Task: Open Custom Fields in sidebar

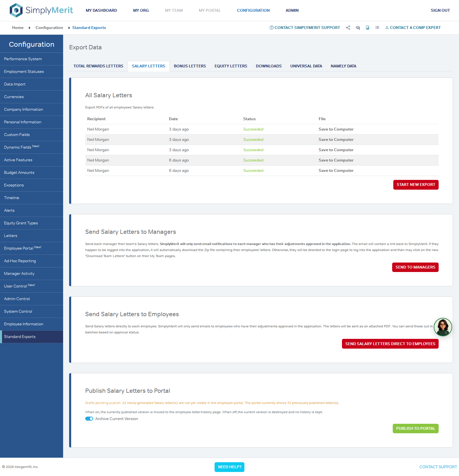Action: click(32, 135)
